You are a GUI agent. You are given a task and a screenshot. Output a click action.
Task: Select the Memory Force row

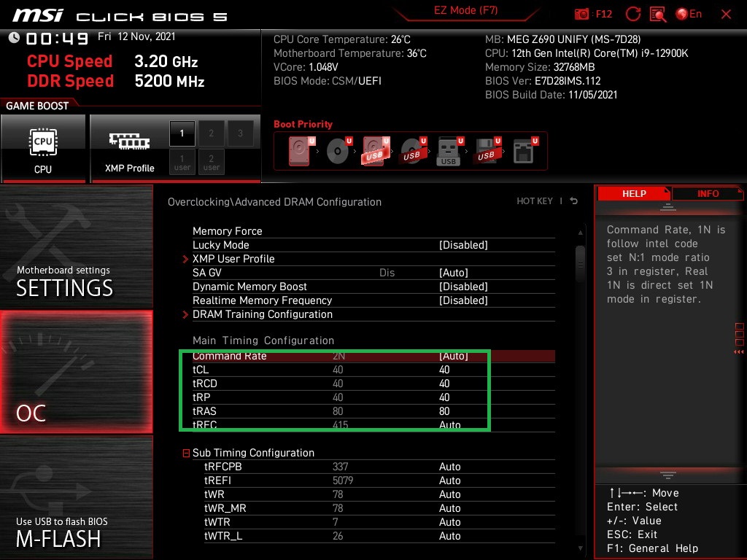[x=373, y=231]
